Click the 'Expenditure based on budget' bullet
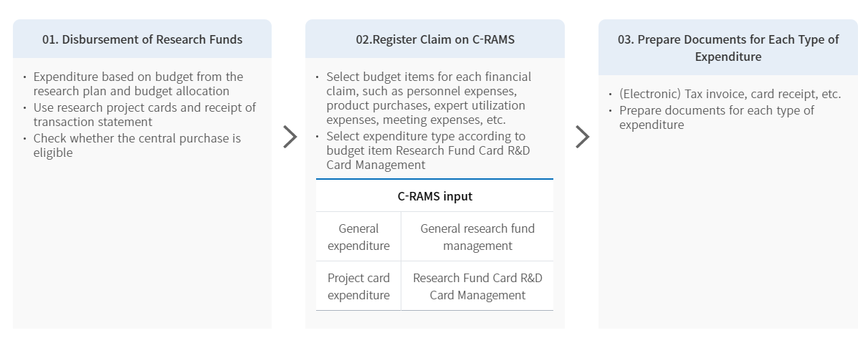This screenshot has height=343, width=868. (138, 84)
